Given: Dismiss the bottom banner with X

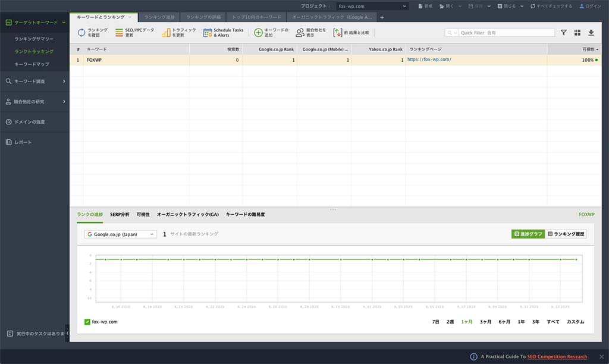Looking at the screenshot, I should click(x=601, y=357).
